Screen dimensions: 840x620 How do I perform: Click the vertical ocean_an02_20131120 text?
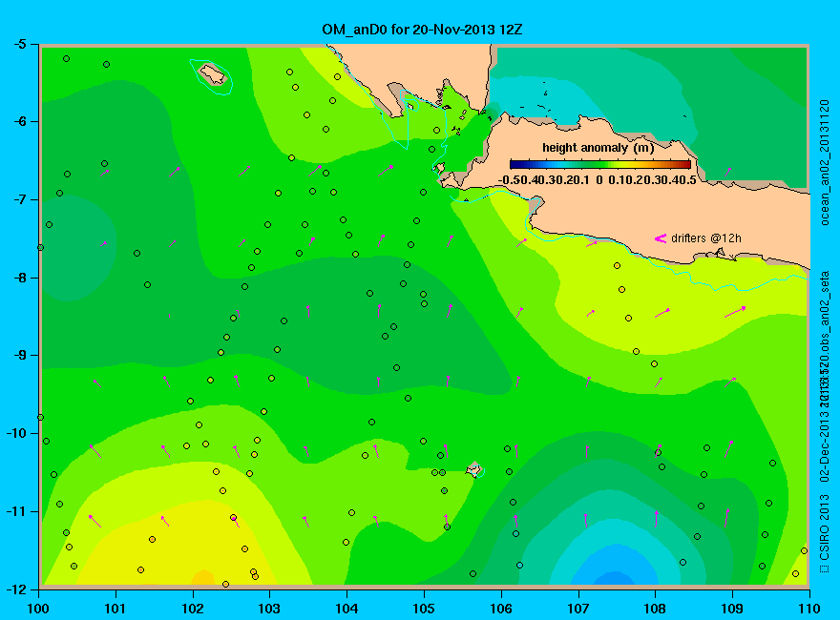click(x=825, y=163)
